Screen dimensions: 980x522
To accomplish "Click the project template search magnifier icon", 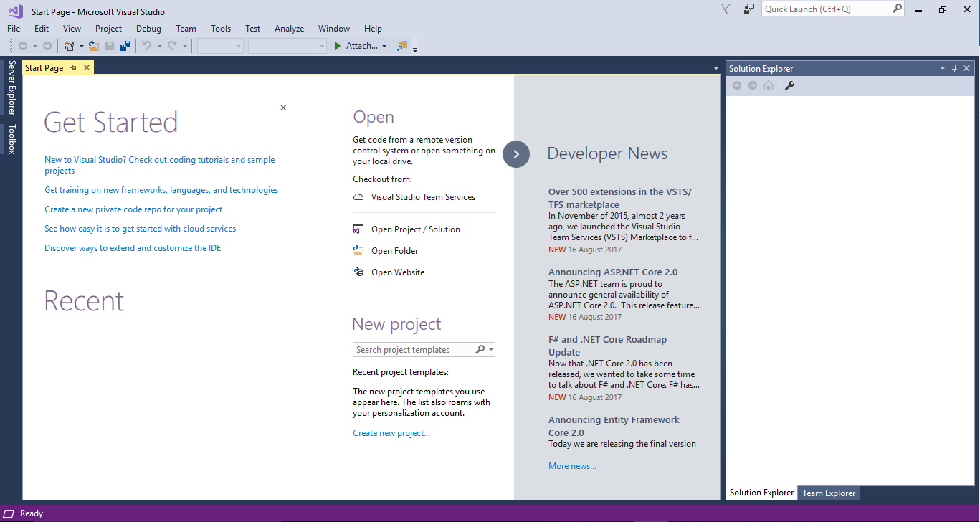I will [x=480, y=350].
